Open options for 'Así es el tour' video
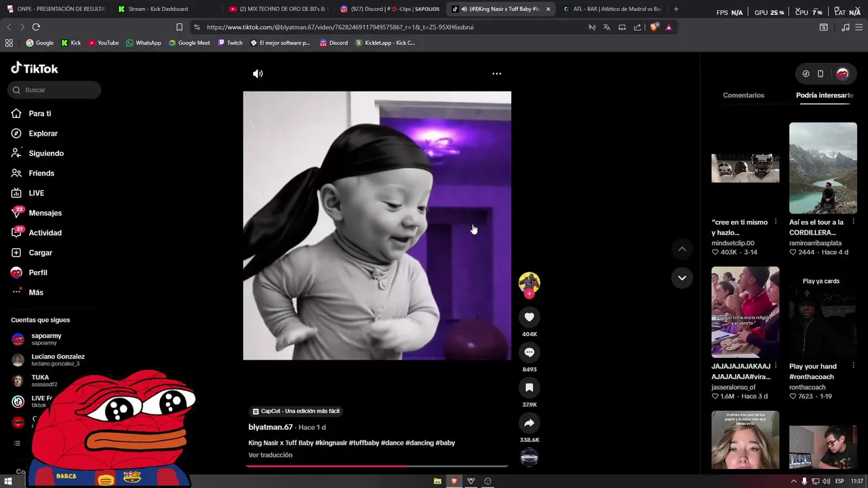 (x=853, y=222)
